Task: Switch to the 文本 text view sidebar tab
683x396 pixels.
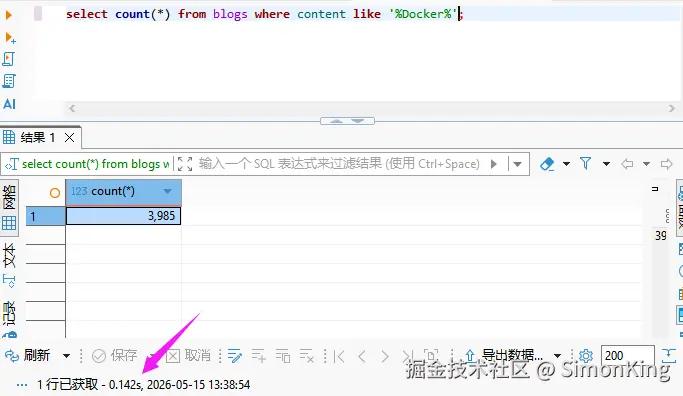Action: click(9, 266)
